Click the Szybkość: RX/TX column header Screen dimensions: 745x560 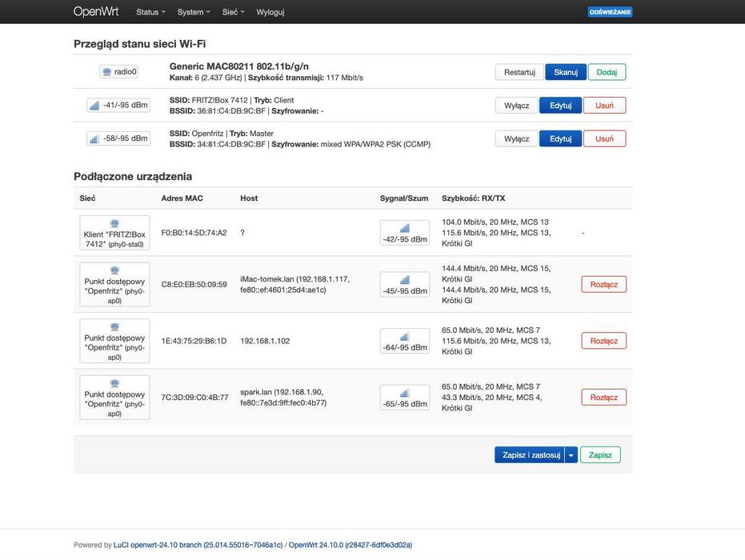473,198
